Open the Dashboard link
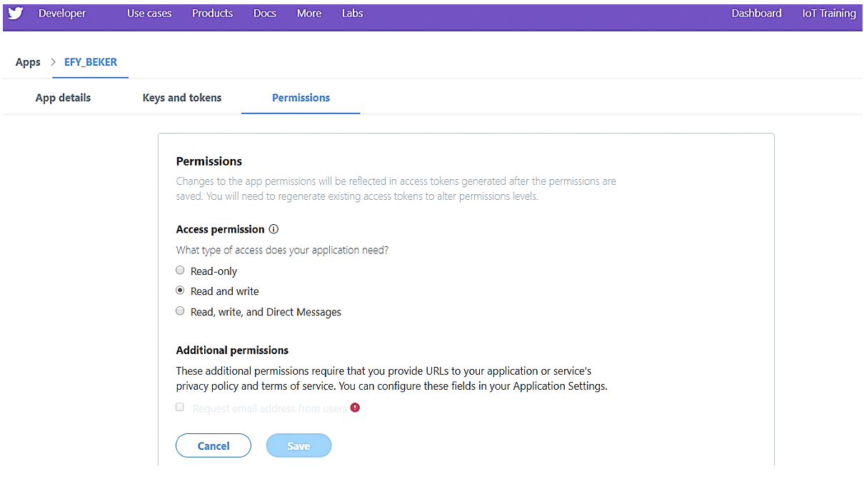The image size is (864, 504). [x=756, y=13]
